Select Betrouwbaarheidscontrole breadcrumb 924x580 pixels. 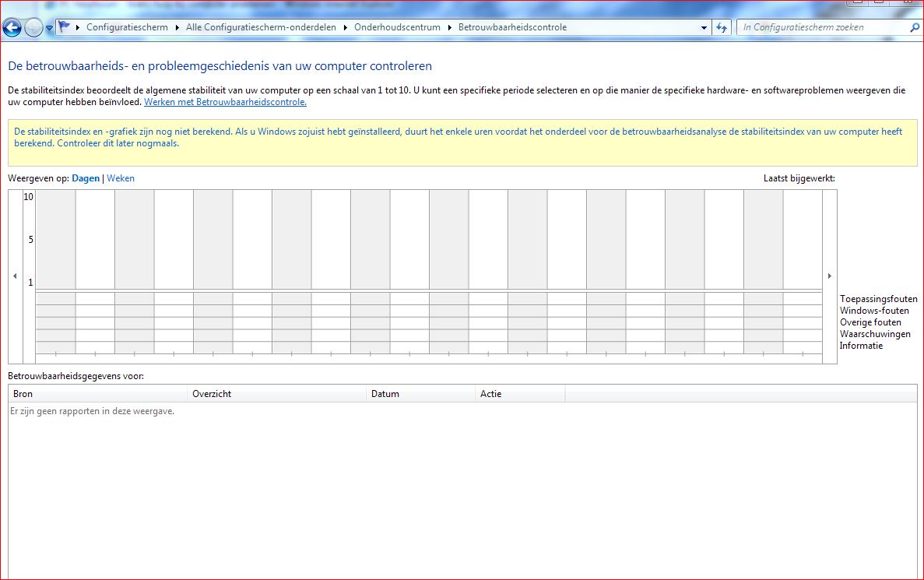(513, 27)
